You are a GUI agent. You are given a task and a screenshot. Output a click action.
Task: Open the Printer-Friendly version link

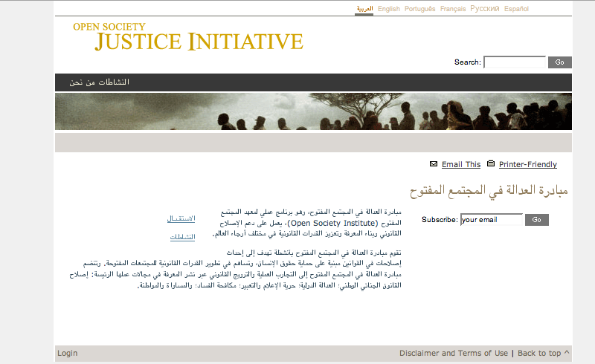click(x=527, y=165)
